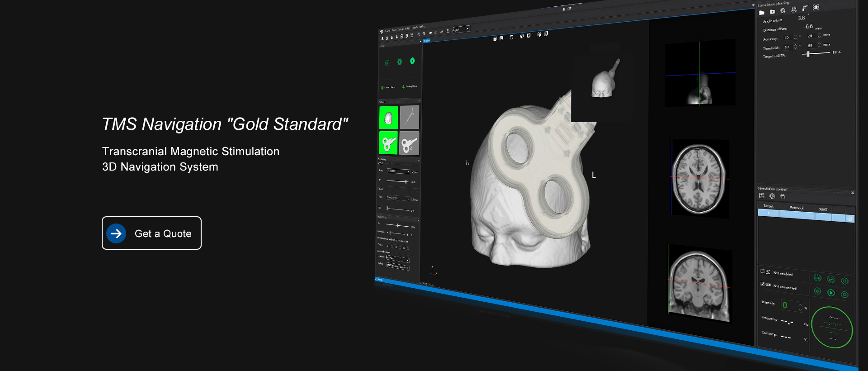Viewport: 868px width, 371px height.
Task: Open the second coil Type dropdown
Action: 399,198
